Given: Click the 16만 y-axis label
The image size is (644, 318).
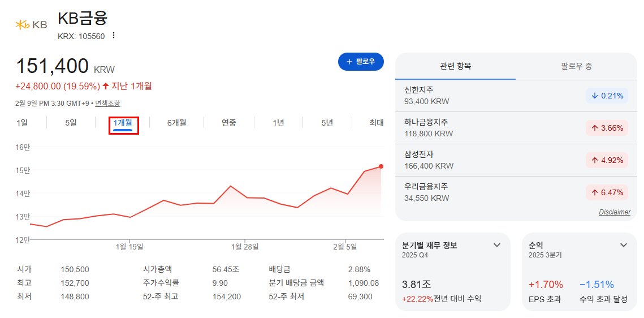Looking at the screenshot, I should coord(23,147).
